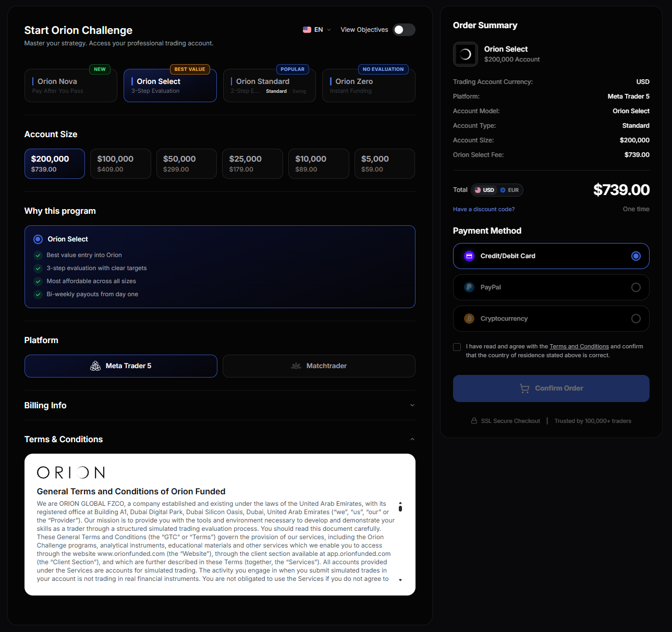The width and height of the screenshot is (672, 632).
Task: Select the Cryptocurrency radio button
Action: (x=636, y=319)
